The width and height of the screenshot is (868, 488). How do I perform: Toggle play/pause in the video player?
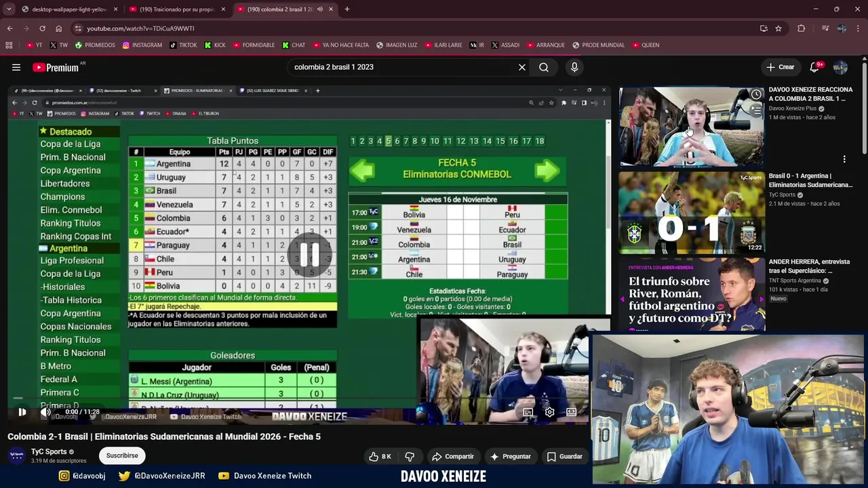[x=22, y=411]
